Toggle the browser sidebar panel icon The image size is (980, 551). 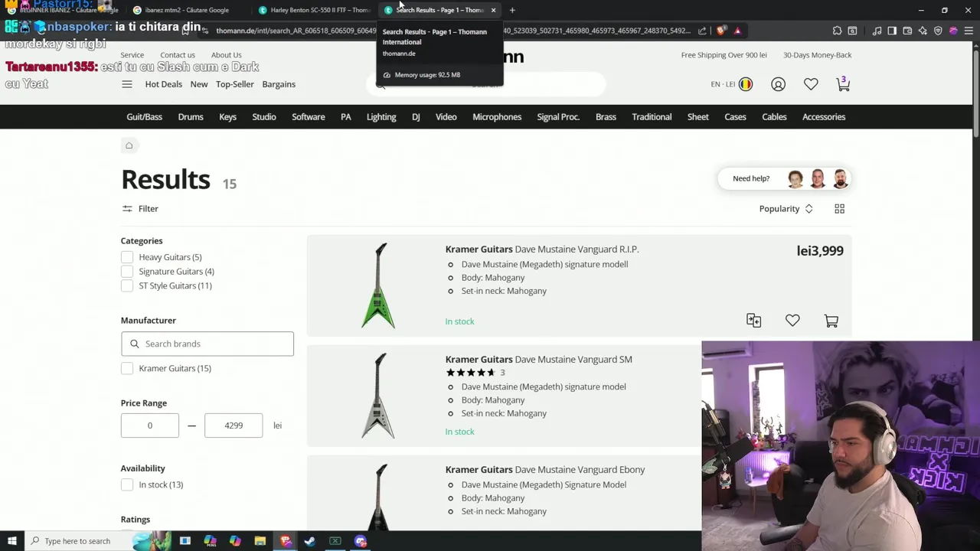892,31
